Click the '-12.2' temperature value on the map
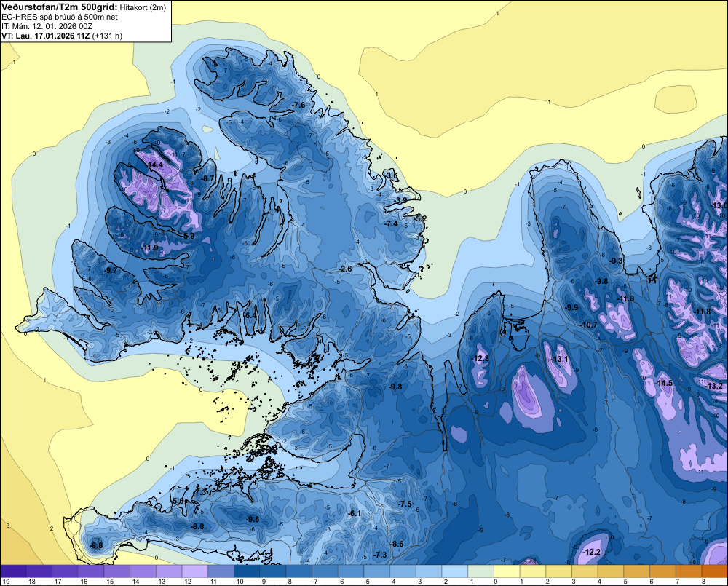The width and height of the screenshot is (728, 586). pyautogui.click(x=591, y=552)
